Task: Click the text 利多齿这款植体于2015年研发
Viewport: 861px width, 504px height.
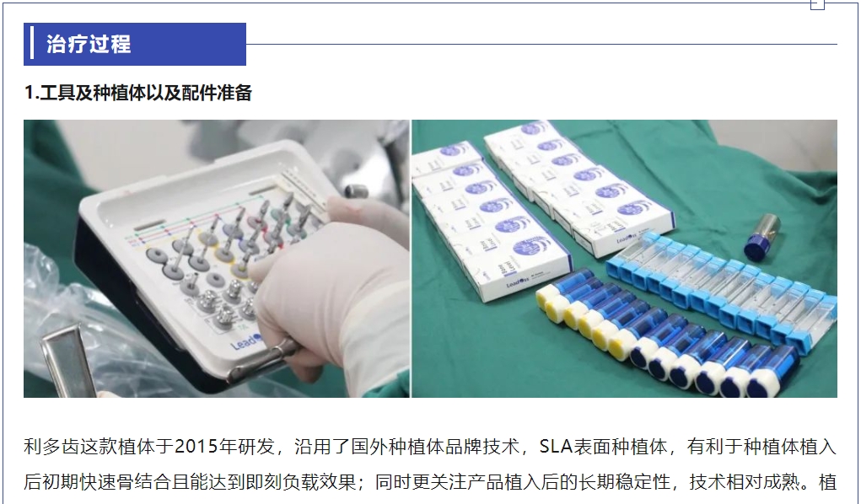Action: tap(149, 447)
